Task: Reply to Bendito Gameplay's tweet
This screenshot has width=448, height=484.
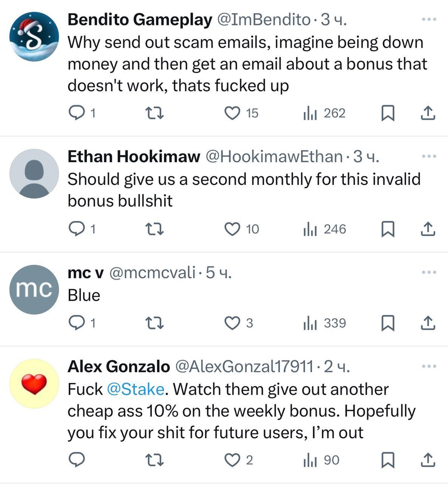Action: (x=77, y=113)
